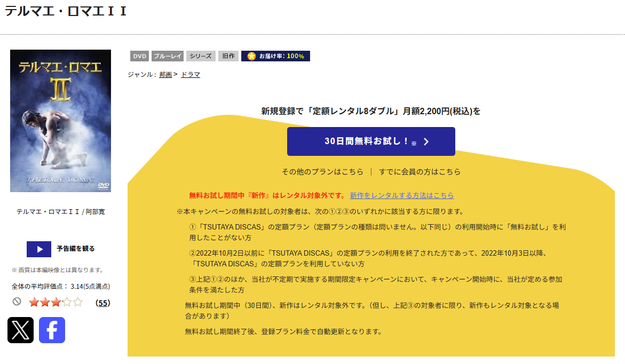Click 無料お試し期間終了後 auto-renewal text
Screen dimensions: 625x364
click(x=284, y=331)
